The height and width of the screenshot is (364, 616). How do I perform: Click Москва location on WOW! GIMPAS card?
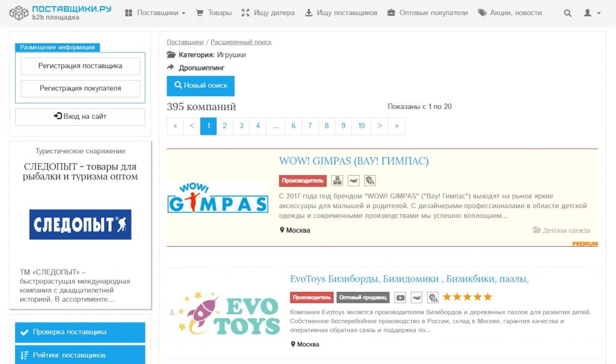(295, 230)
